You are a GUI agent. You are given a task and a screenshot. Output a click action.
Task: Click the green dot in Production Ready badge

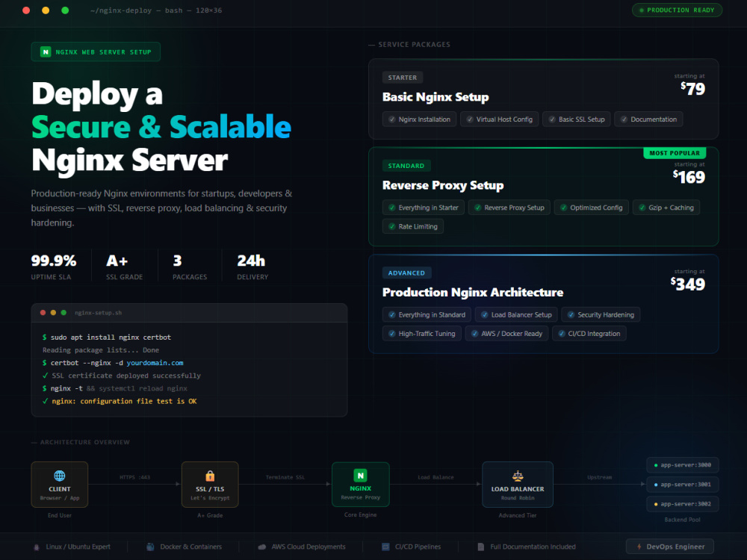pyautogui.click(x=642, y=10)
